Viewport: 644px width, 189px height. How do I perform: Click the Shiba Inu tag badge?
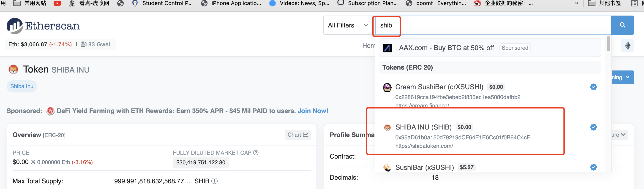click(22, 86)
